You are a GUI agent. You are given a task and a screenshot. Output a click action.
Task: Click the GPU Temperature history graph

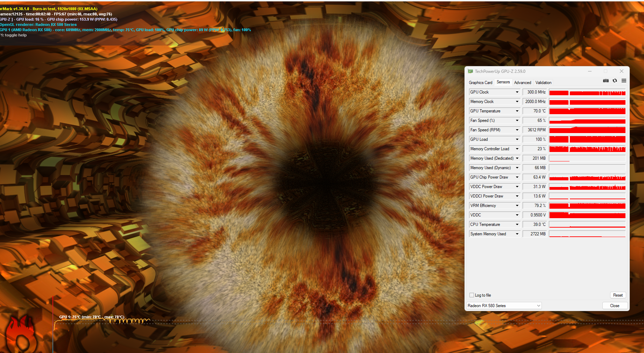(587, 111)
